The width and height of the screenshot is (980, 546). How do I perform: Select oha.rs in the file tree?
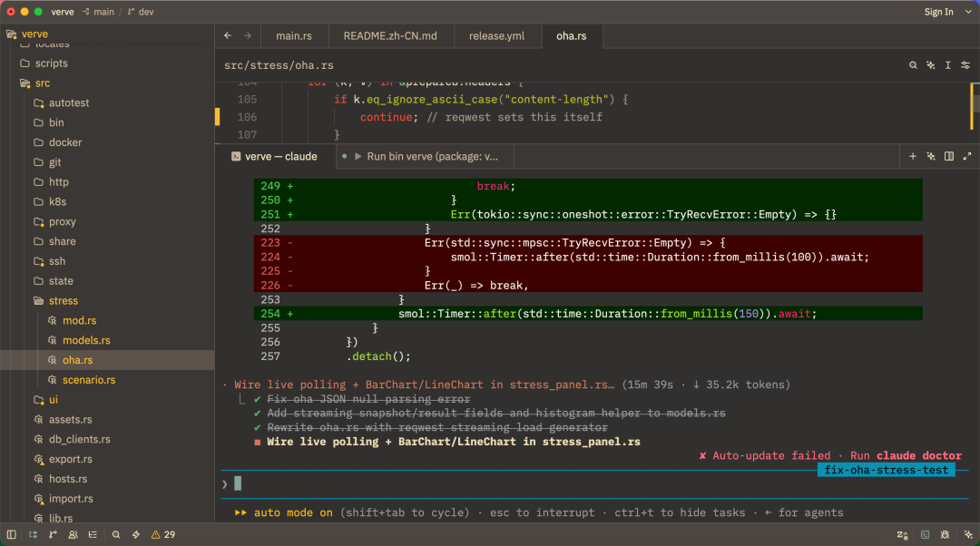(107, 360)
